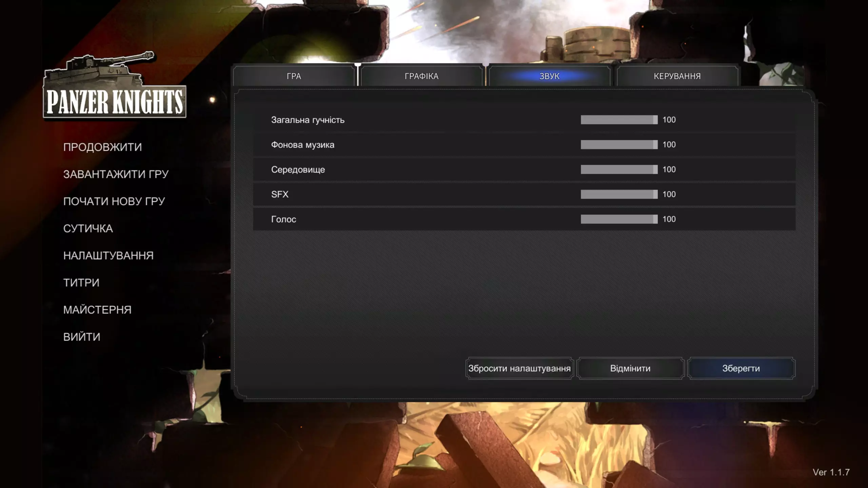Click the Panzer Knights tank logo
This screenshot has height=488, width=868.
tap(115, 86)
